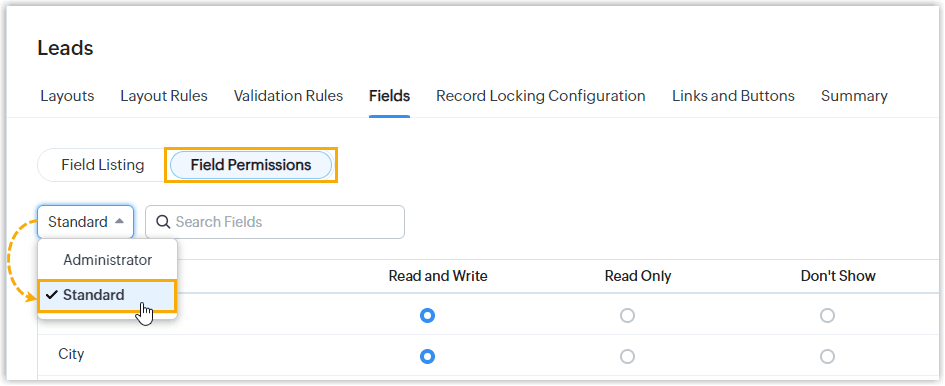The image size is (945, 386).
Task: Open the Layout Rules tab
Action: tap(164, 96)
